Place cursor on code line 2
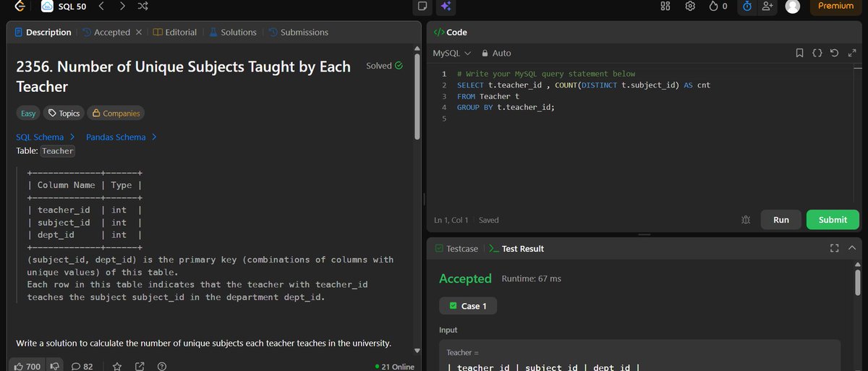 [584, 85]
